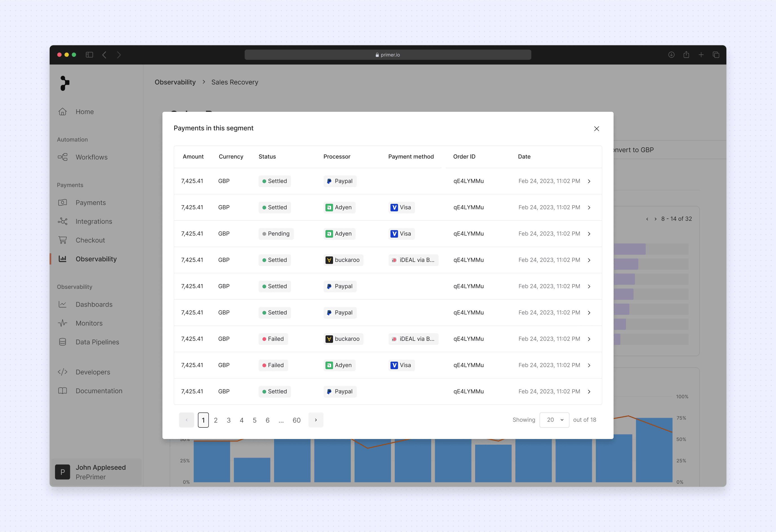This screenshot has height=532, width=776.
Task: Click the Adyen badge in the Pending row
Action: pos(339,234)
